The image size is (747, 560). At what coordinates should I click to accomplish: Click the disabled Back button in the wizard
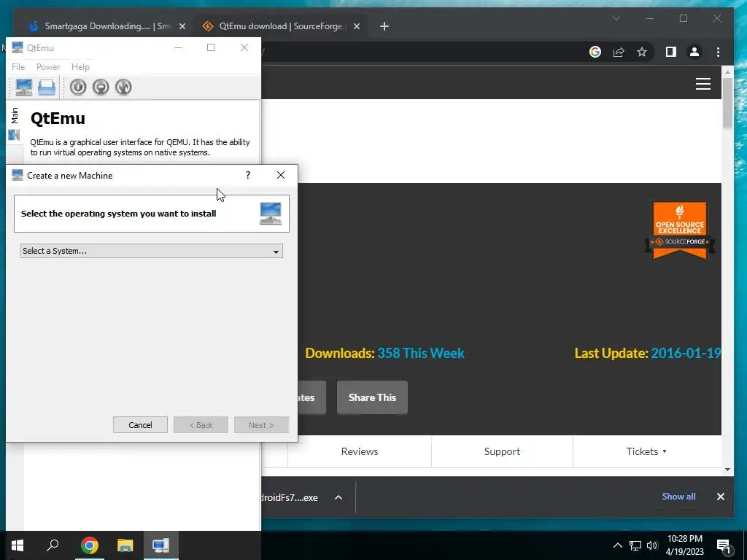[x=201, y=425]
